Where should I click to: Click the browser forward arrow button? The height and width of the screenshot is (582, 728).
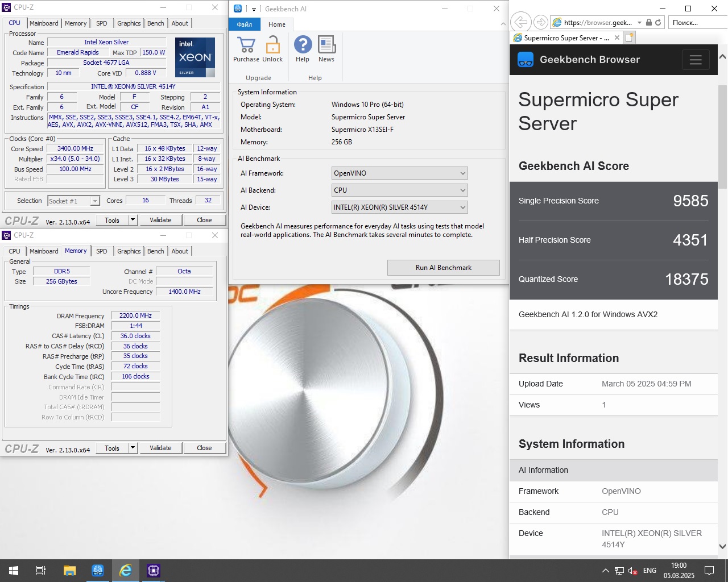[x=541, y=22]
